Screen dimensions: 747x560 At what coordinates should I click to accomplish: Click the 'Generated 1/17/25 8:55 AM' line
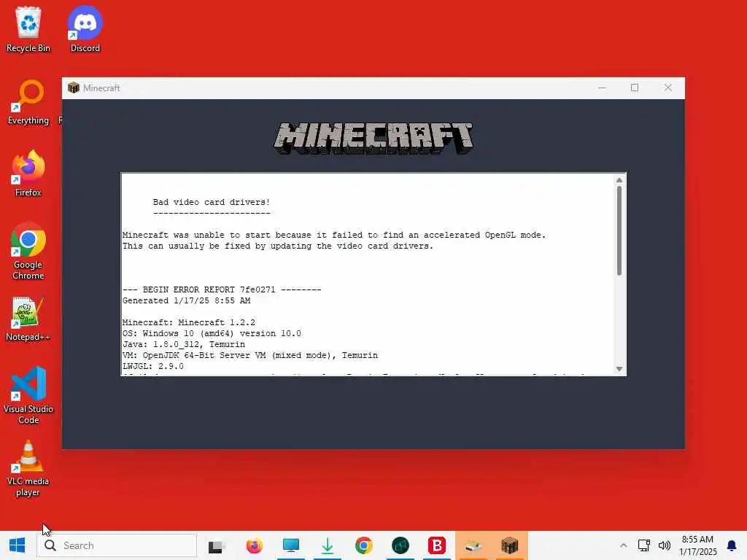[x=186, y=300]
